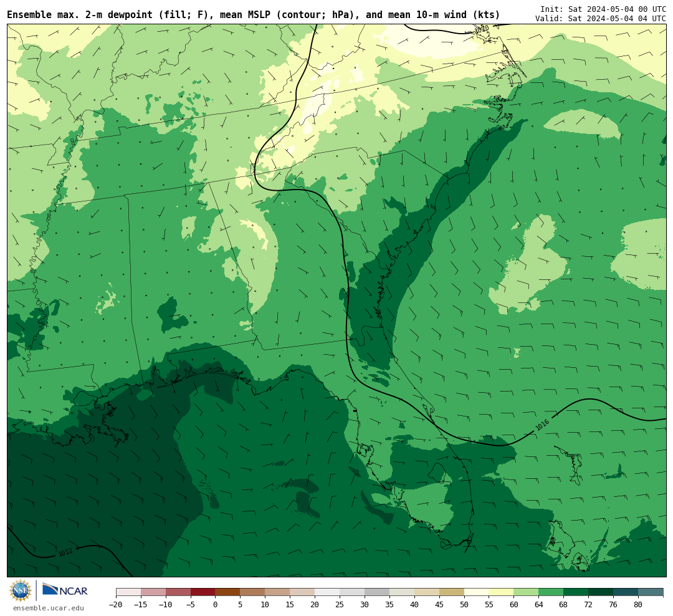This screenshot has height=616, width=673.
Task: Click the Valid time text line
Action: click(601, 19)
